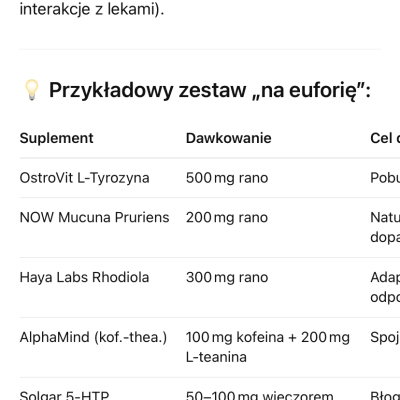Click the Suplement column header
The width and height of the screenshot is (400, 400).
(57, 138)
